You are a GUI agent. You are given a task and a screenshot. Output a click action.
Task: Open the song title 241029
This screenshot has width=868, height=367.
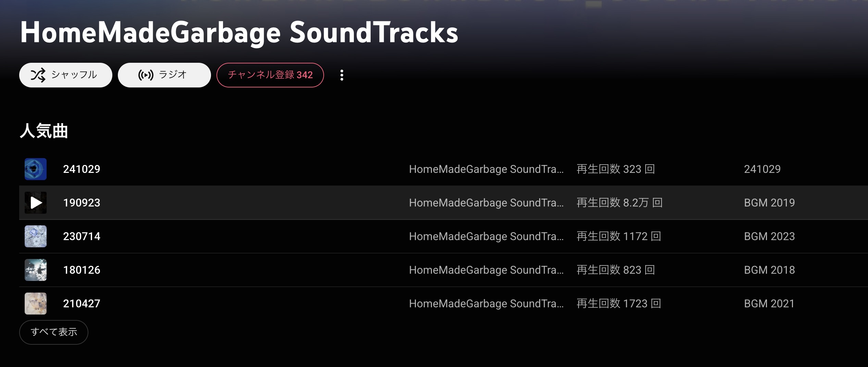(x=82, y=169)
